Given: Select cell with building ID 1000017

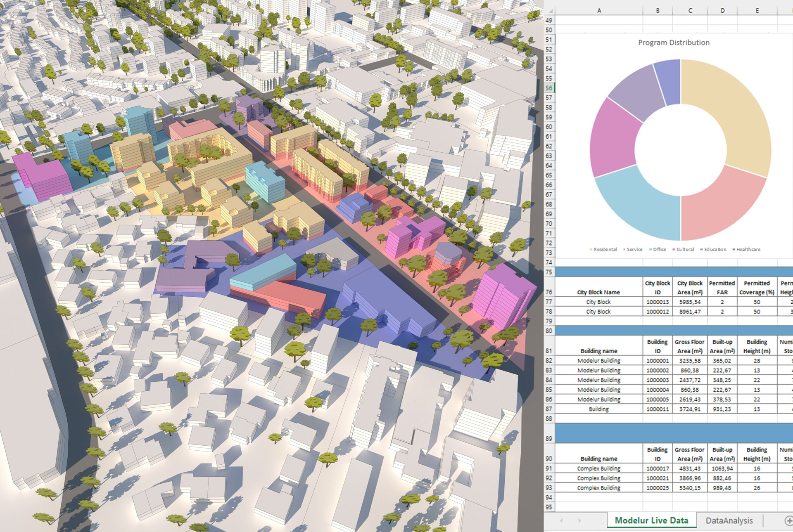Looking at the screenshot, I should pyautogui.click(x=657, y=468).
